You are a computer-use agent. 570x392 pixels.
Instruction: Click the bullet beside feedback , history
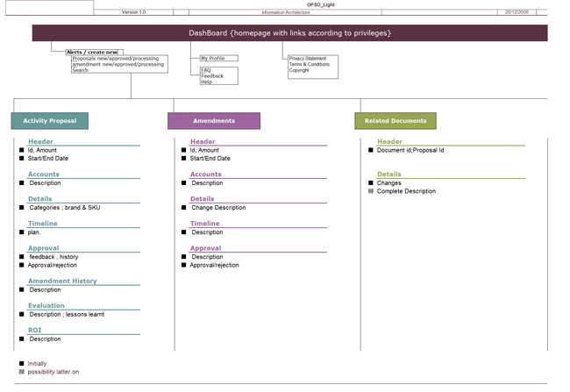(x=22, y=257)
